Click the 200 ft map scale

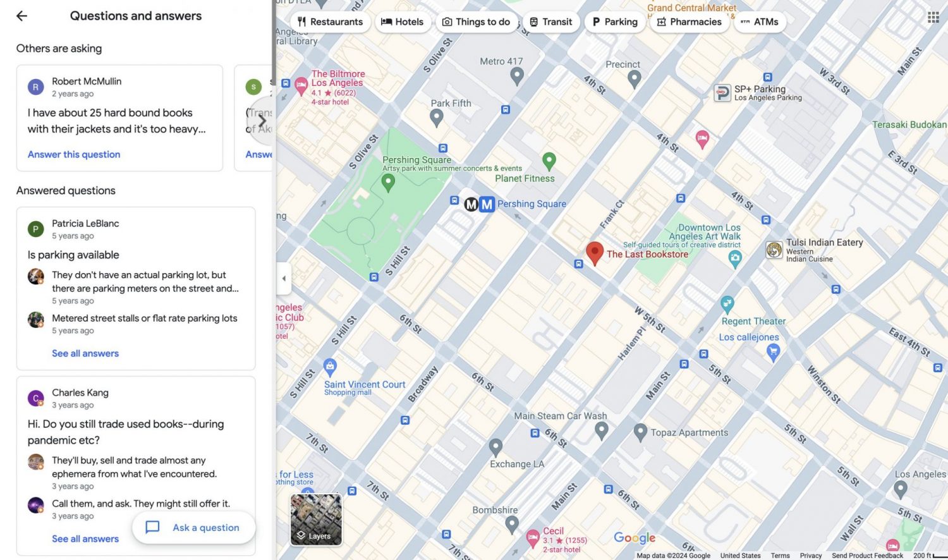coord(930,556)
